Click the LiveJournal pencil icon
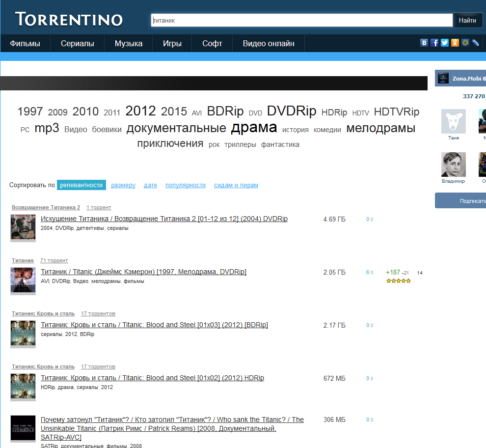The height and width of the screenshot is (448, 486). [x=475, y=43]
